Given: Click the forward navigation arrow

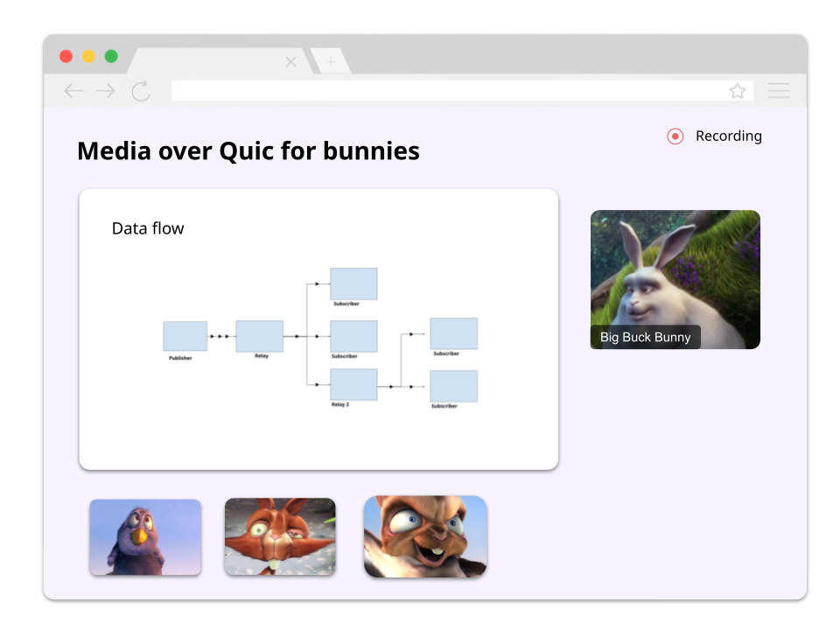Looking at the screenshot, I should tap(105, 91).
